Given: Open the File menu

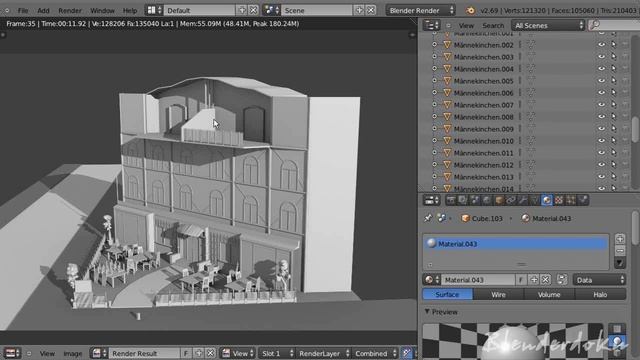Looking at the screenshot, I should coord(23,11).
